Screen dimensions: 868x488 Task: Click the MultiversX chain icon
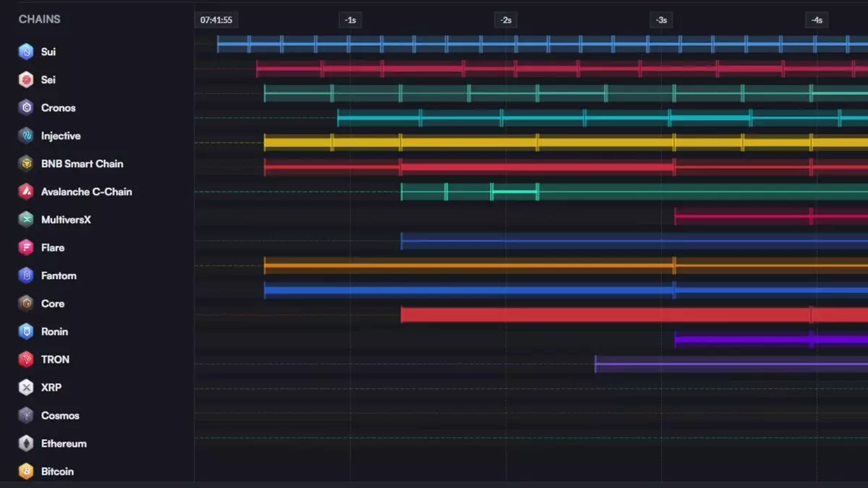pyautogui.click(x=26, y=219)
